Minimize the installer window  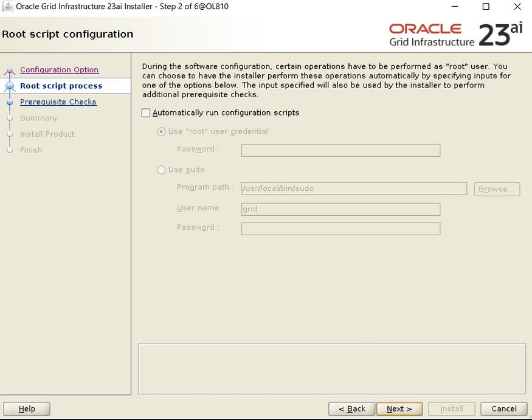tap(455, 7)
